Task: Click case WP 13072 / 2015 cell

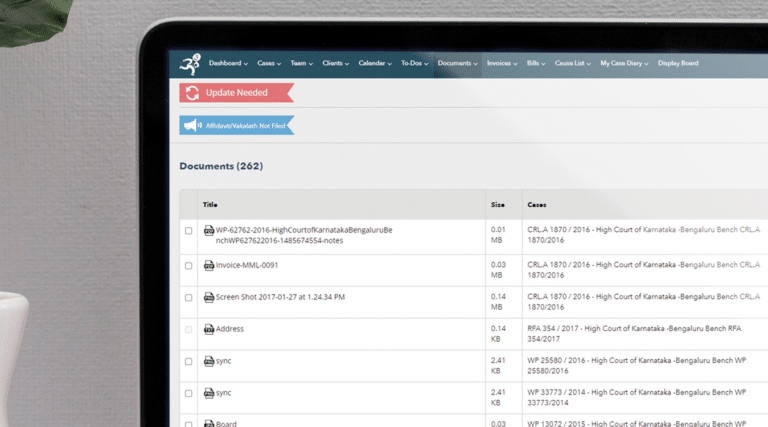Action: tap(637, 424)
